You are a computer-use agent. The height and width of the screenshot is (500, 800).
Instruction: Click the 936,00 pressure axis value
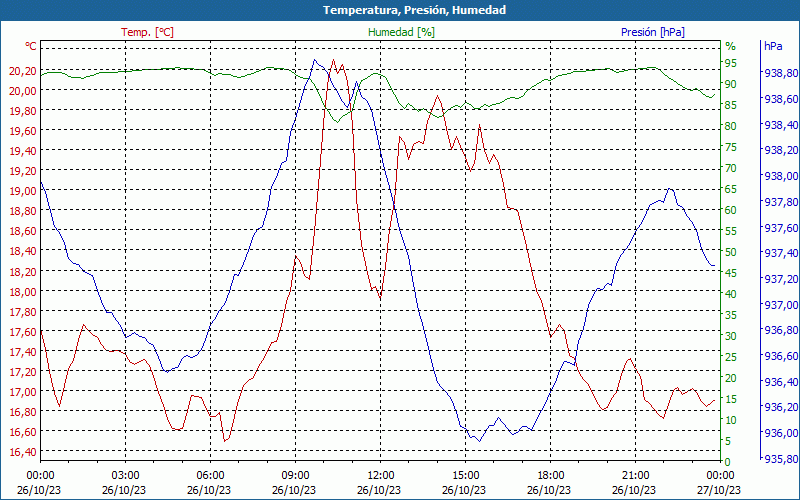coord(781,433)
